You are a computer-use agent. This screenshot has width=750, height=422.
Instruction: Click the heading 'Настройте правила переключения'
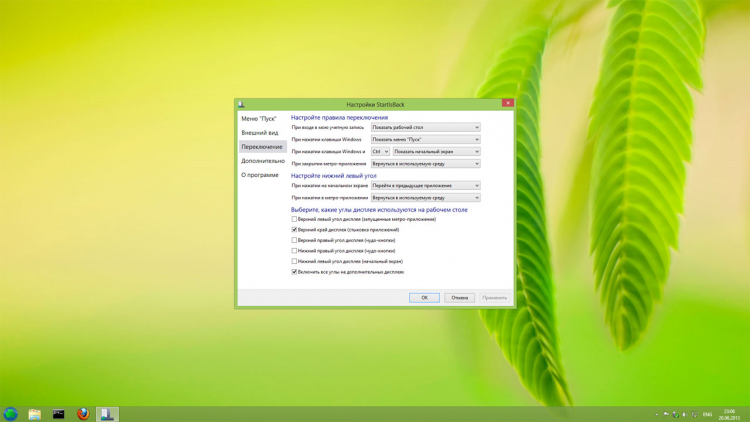coord(339,117)
